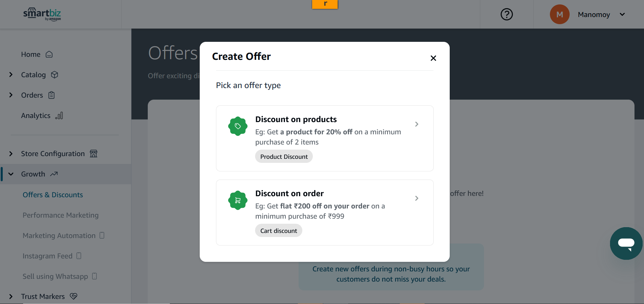644x304 pixels.
Task: Open the chat support bubble
Action: (x=626, y=243)
